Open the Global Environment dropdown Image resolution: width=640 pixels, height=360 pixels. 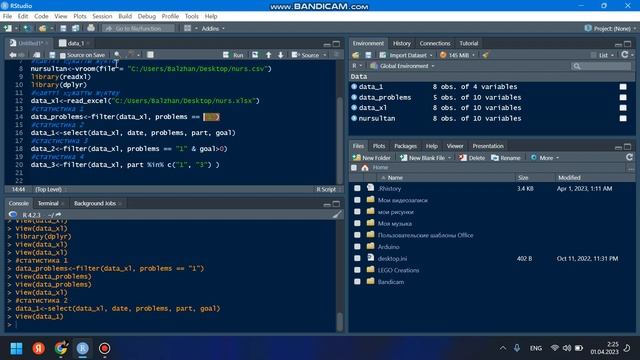(x=402, y=66)
